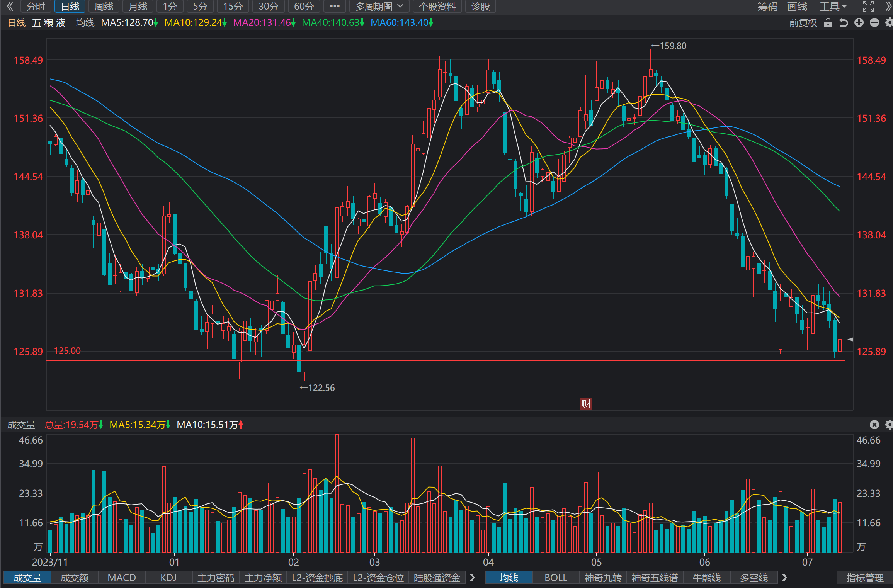Show more chart periods via ellipsis button
The height and width of the screenshot is (588, 893).
click(335, 6)
